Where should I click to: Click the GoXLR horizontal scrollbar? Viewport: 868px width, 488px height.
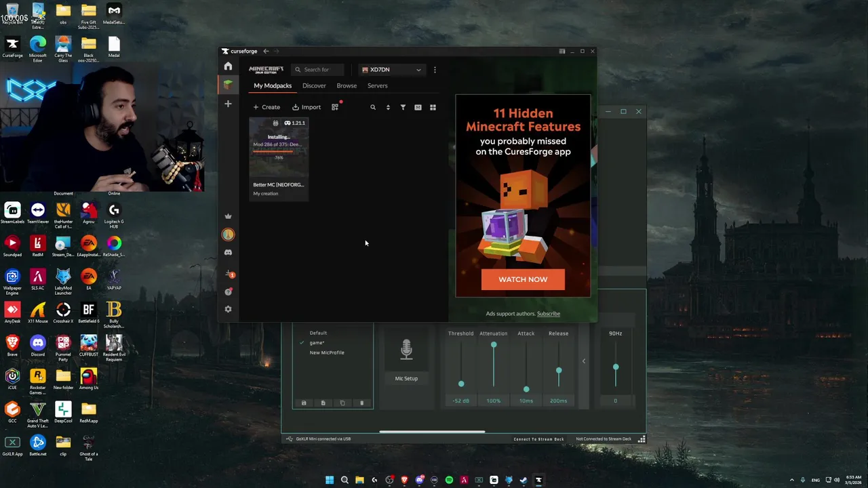[x=432, y=431]
